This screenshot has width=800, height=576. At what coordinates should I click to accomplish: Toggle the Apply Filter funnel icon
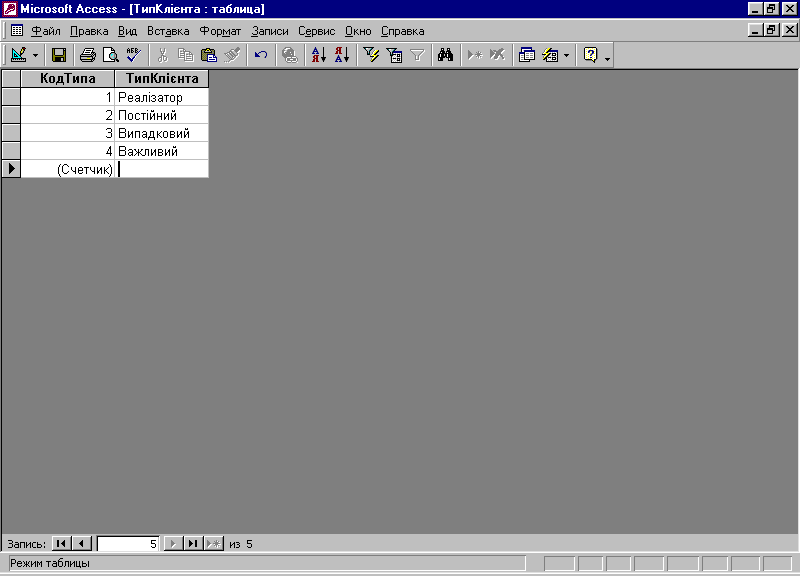point(417,55)
